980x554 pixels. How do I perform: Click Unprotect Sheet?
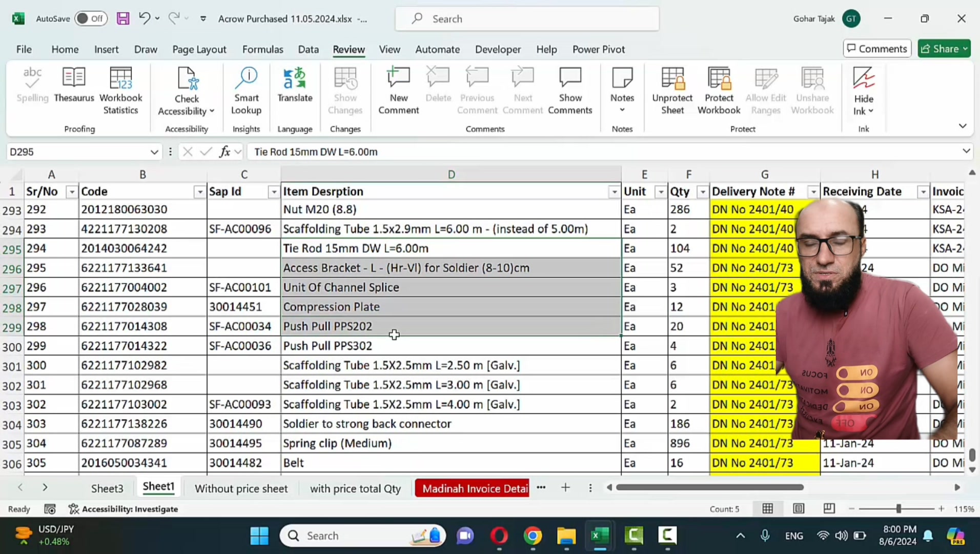coord(672,91)
